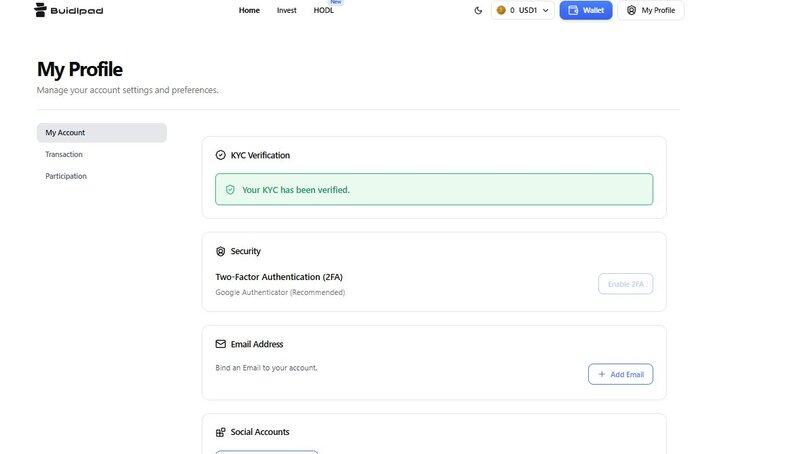The width and height of the screenshot is (800, 454).
Task: Click the KYC Verification checkmark icon
Action: pos(221,155)
